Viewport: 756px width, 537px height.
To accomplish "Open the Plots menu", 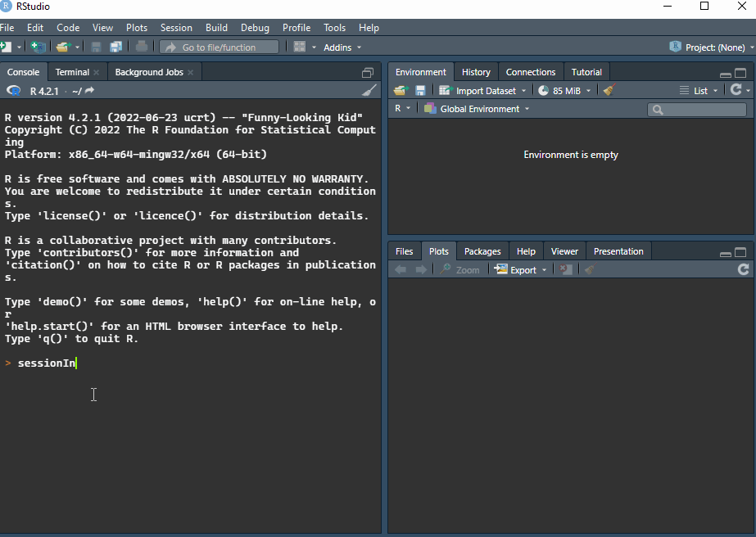I will (x=137, y=28).
